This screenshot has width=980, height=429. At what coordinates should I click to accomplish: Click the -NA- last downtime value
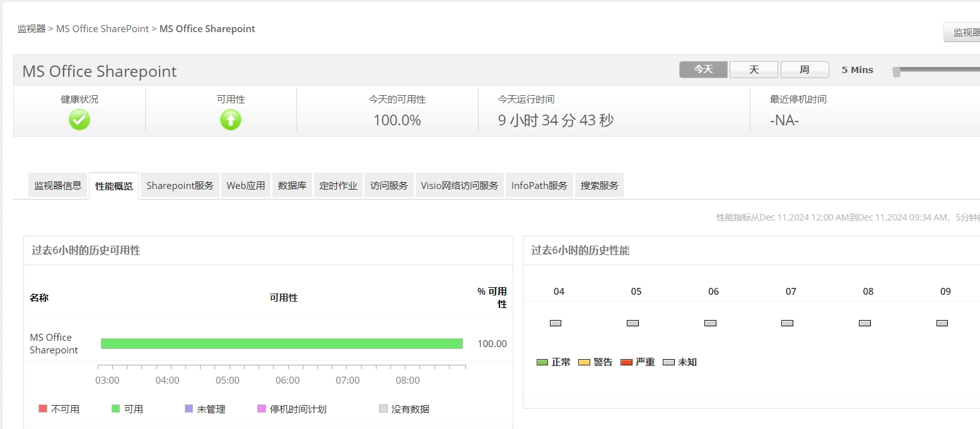click(785, 120)
